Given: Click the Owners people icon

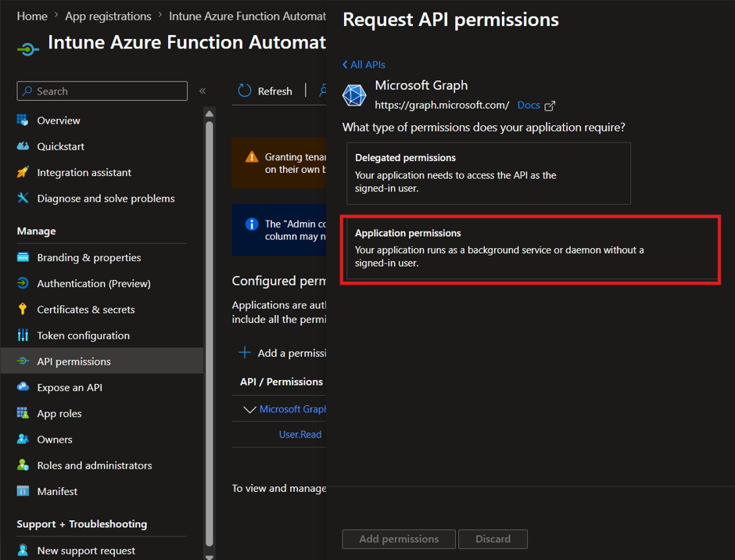Looking at the screenshot, I should coord(23,439).
